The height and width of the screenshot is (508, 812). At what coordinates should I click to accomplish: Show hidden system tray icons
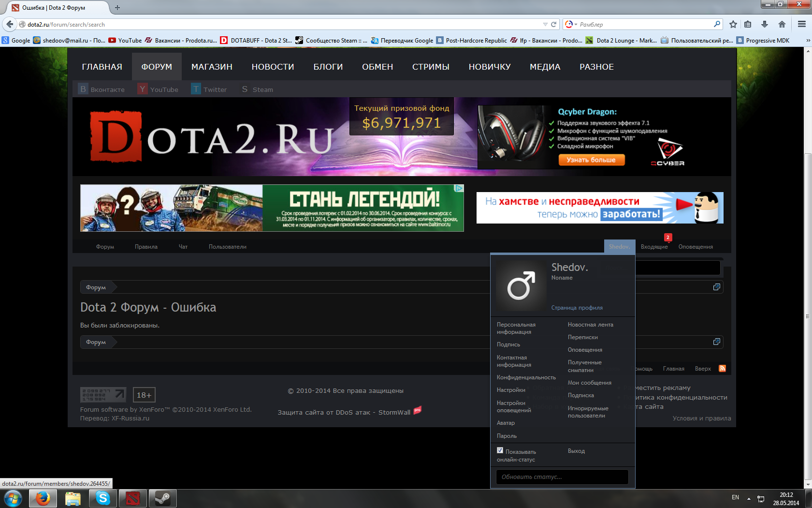click(x=749, y=498)
